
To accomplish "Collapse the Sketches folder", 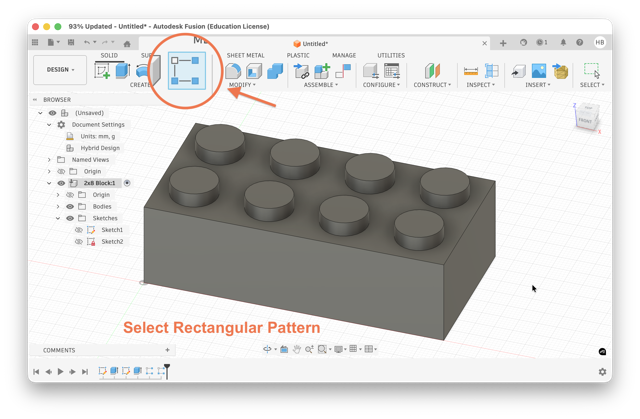I will click(x=58, y=218).
